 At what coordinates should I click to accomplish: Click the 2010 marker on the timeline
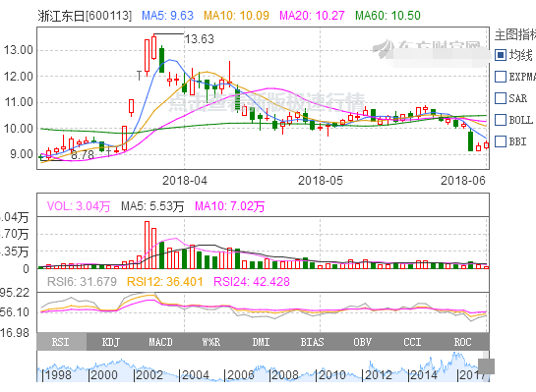(331, 375)
